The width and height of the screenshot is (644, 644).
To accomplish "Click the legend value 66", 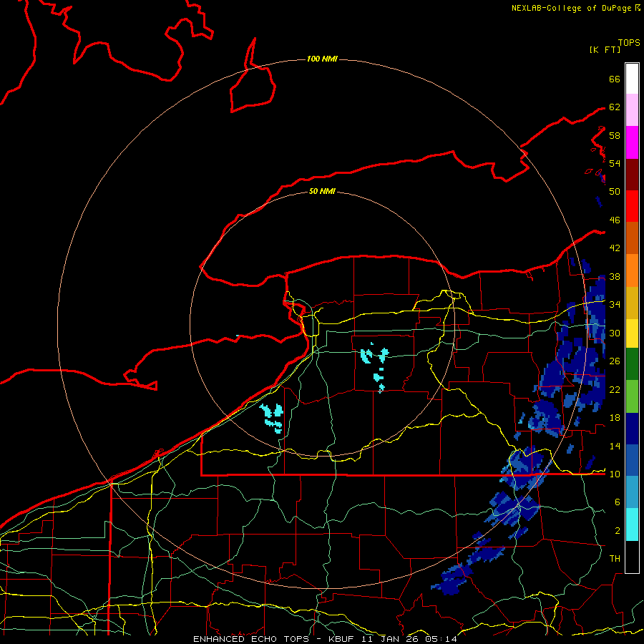I will click(615, 79).
